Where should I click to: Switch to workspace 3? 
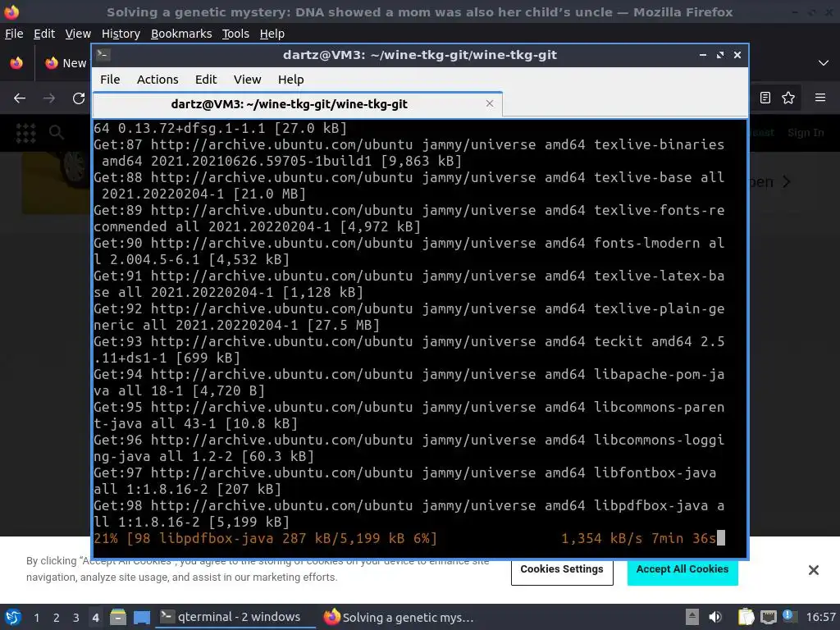tap(76, 618)
